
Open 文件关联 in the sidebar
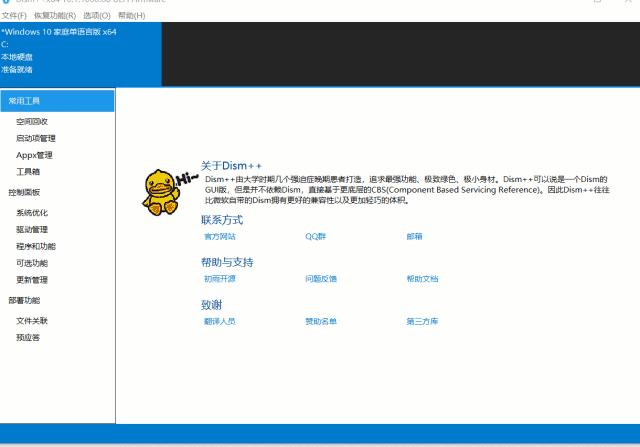point(32,320)
